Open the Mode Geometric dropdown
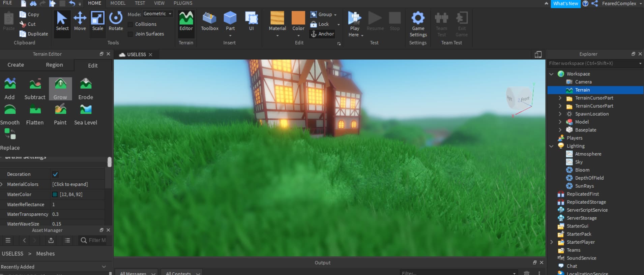The width and height of the screenshot is (644, 275). pyautogui.click(x=157, y=14)
